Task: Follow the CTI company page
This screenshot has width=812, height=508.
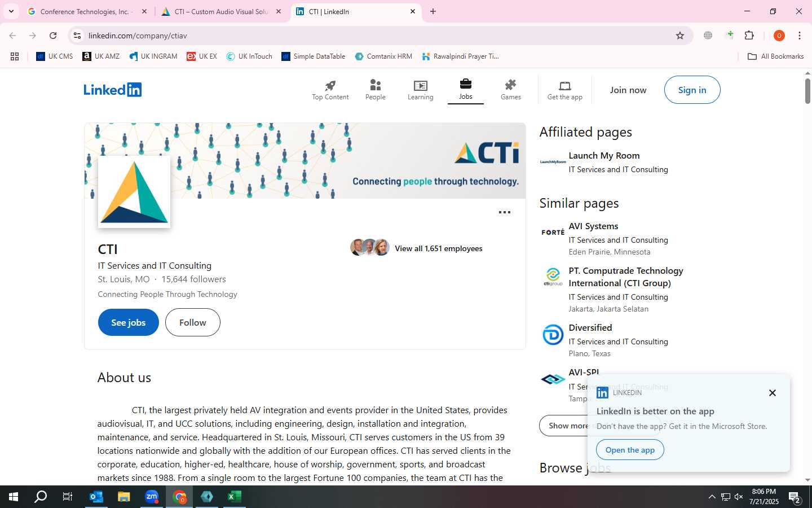Action: (x=193, y=322)
